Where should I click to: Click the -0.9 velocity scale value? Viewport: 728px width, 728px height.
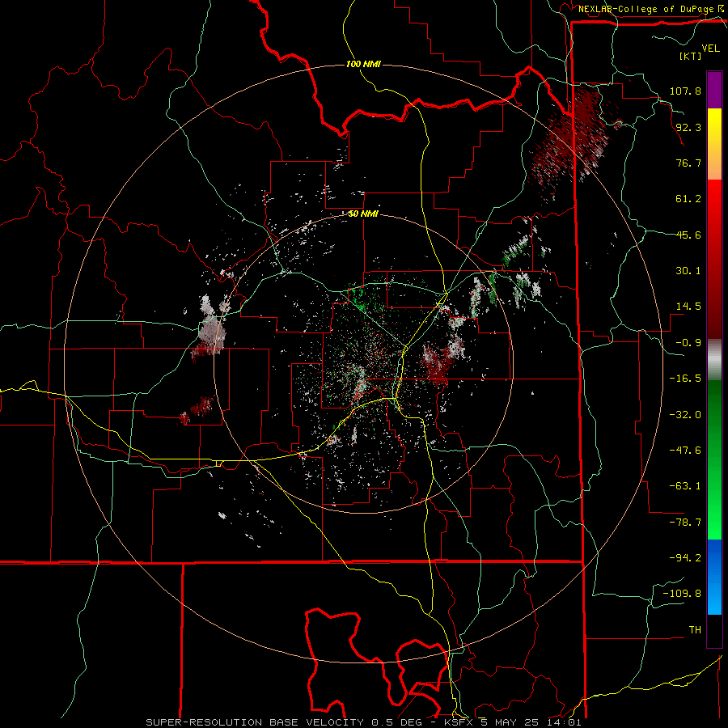(688, 343)
